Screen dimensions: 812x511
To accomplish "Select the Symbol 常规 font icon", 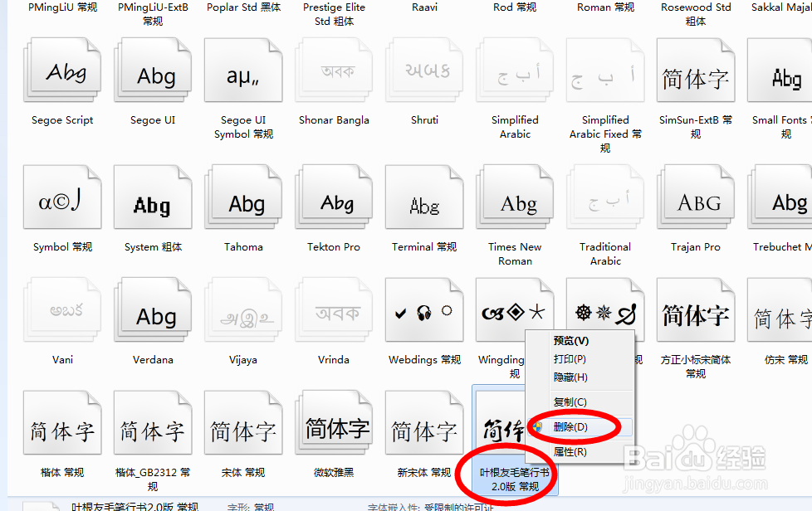I will coord(62,197).
